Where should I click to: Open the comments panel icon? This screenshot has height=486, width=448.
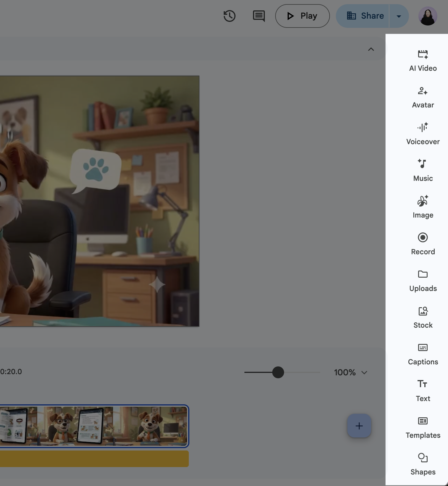pyautogui.click(x=259, y=16)
